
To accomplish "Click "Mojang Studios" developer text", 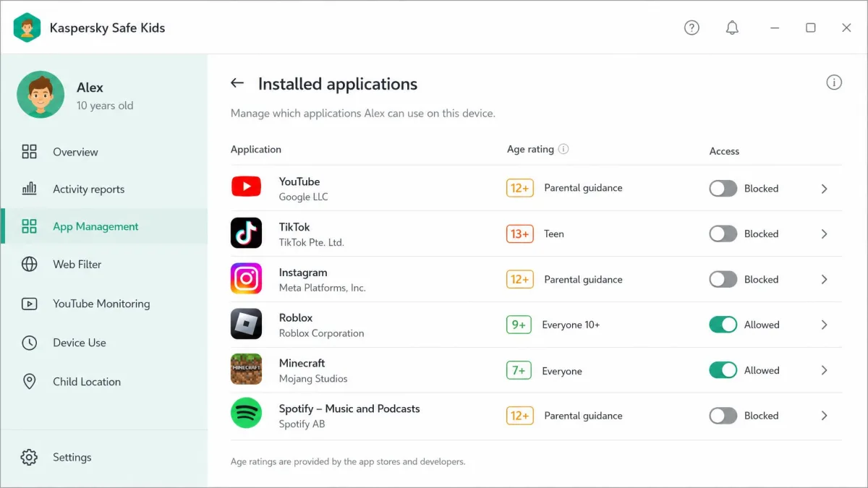I will point(313,379).
